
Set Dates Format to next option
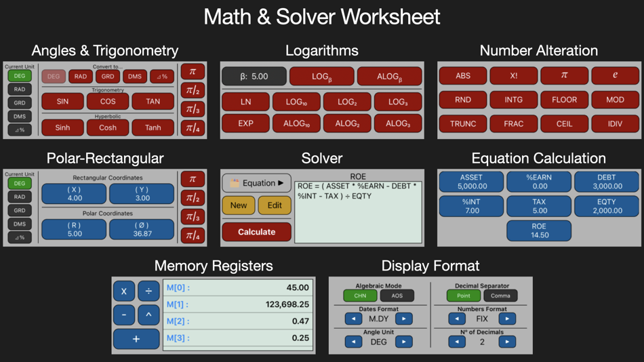click(x=404, y=319)
